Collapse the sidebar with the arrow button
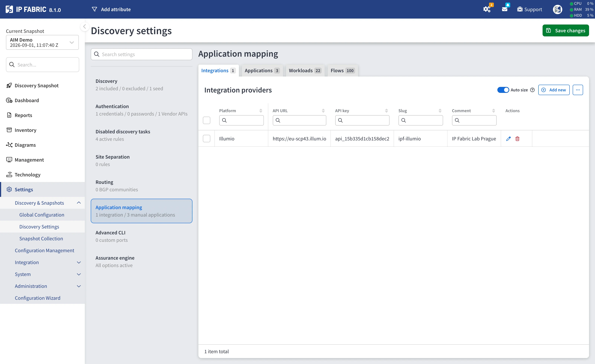This screenshot has width=595, height=364. click(85, 27)
